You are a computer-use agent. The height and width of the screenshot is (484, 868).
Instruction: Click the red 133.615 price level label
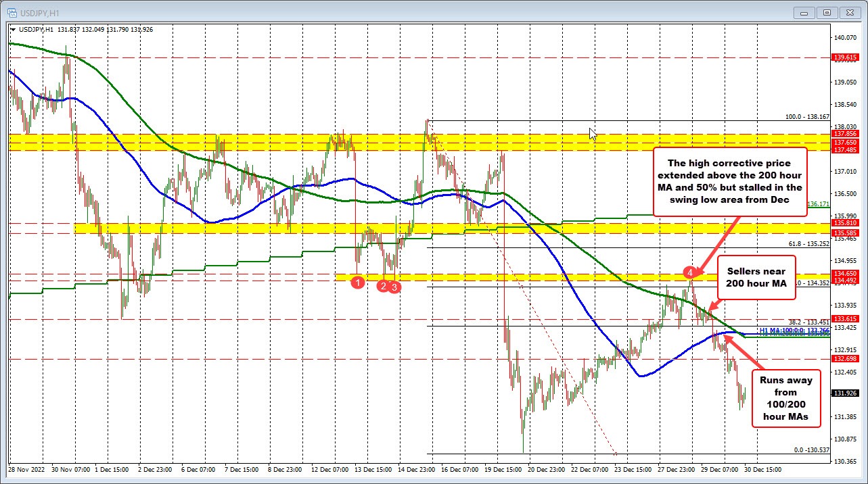click(x=844, y=318)
